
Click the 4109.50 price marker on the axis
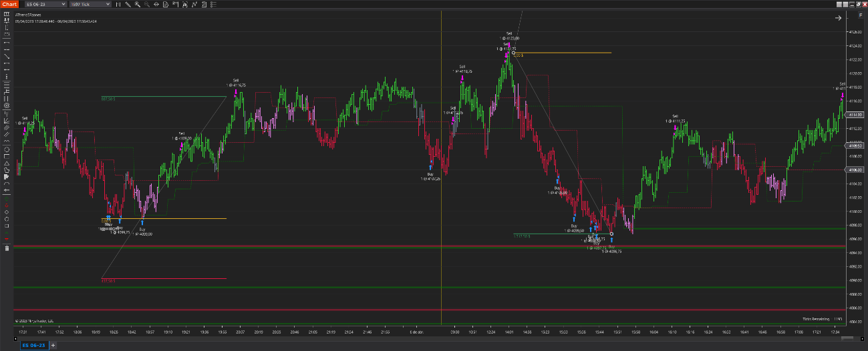pyautogui.click(x=856, y=144)
